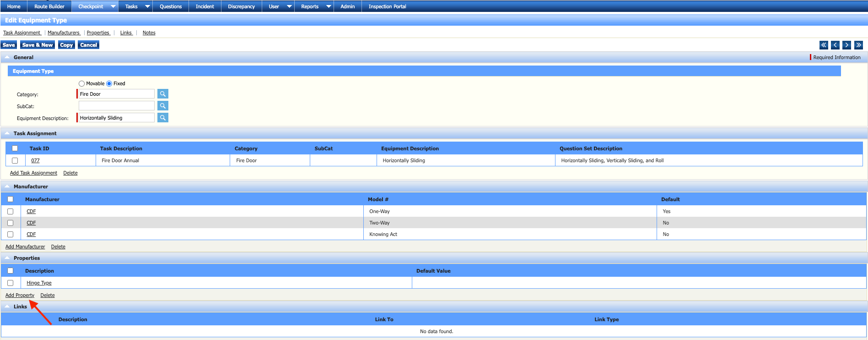Check the CDF Two-Way manufacturer row
This screenshot has width=868, height=340.
coord(11,223)
